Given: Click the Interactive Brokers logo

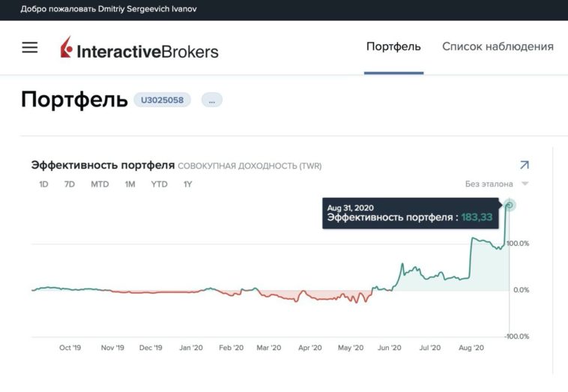Looking at the screenshot, I should 139,49.
